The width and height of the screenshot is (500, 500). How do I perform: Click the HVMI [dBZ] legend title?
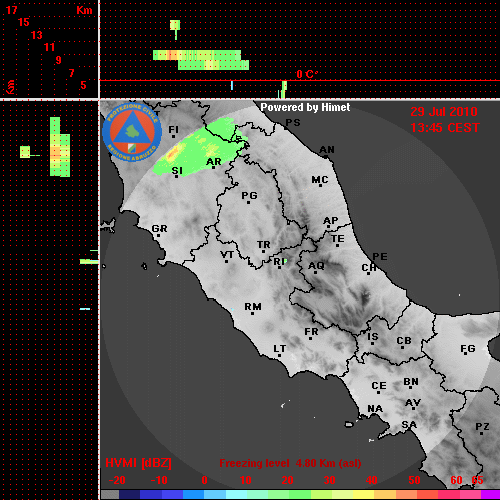pos(138,463)
